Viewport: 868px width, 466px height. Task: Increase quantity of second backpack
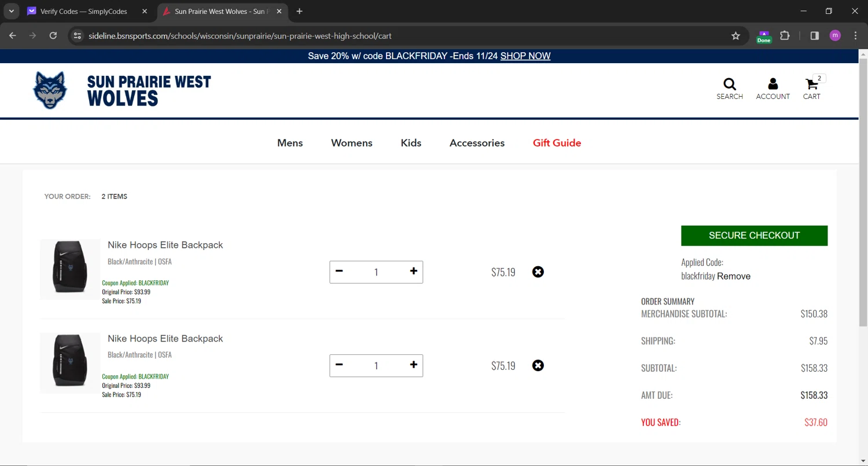click(x=413, y=365)
